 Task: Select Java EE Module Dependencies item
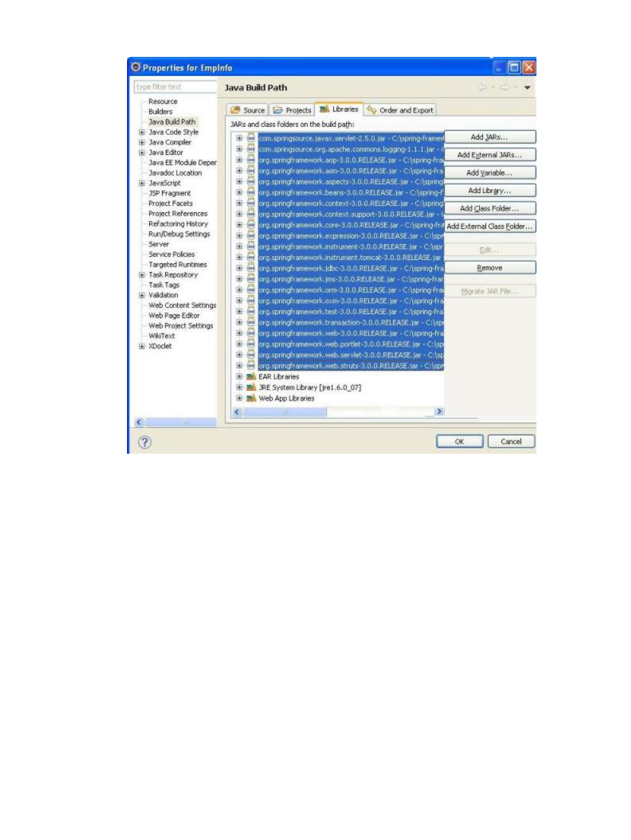pyautogui.click(x=183, y=163)
